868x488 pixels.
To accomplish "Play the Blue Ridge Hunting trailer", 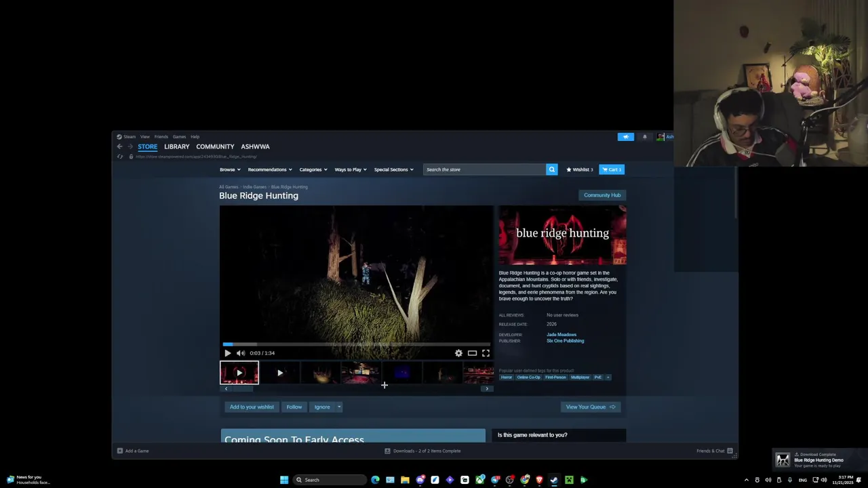I will point(228,353).
